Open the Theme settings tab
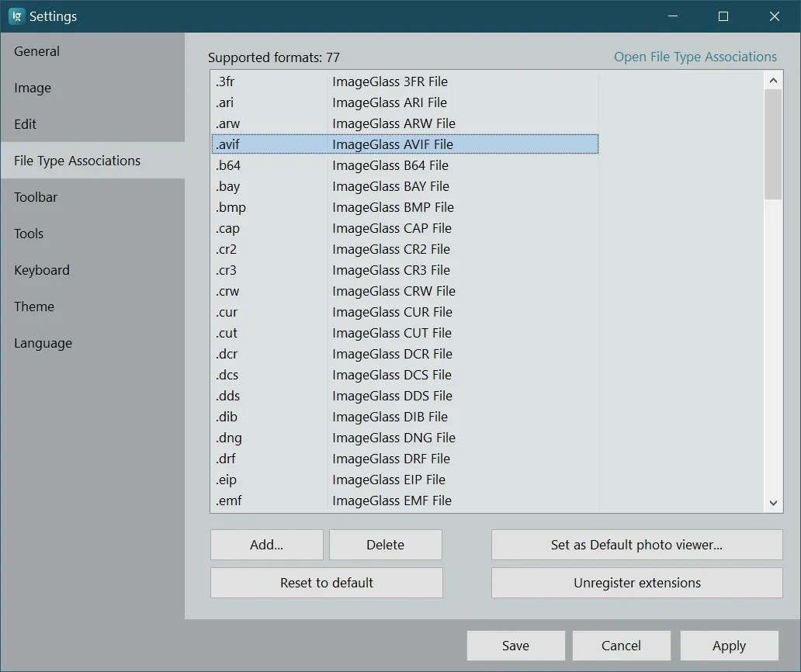 coord(92,307)
